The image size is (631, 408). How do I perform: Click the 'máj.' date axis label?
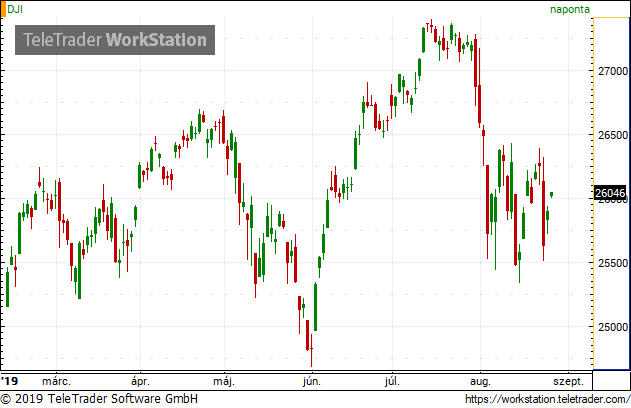(x=224, y=381)
